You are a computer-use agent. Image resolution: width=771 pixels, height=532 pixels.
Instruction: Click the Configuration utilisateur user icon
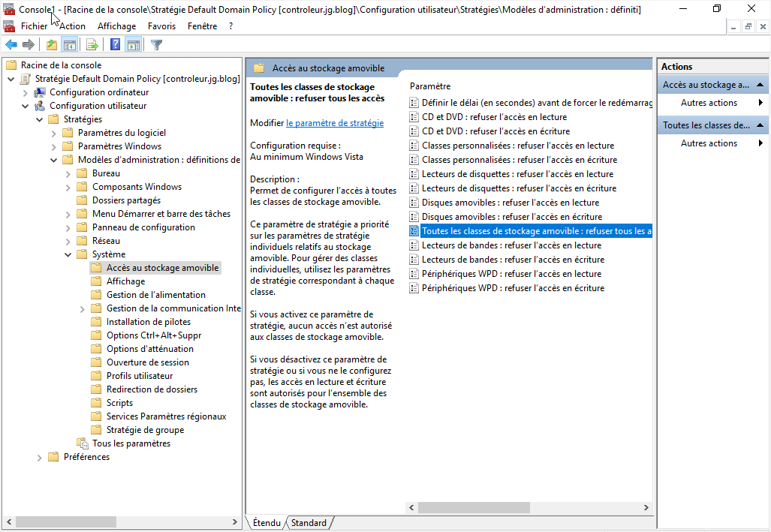click(x=40, y=106)
